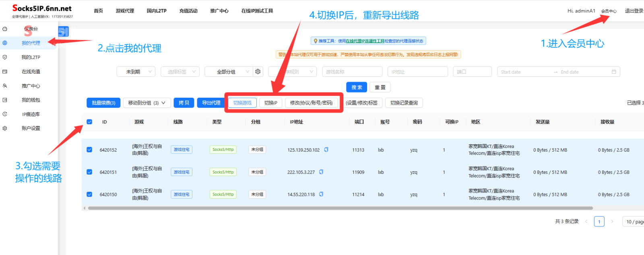This screenshot has height=255, width=644.
Task: Open the 游戏代理 top menu item
Action: point(125,11)
